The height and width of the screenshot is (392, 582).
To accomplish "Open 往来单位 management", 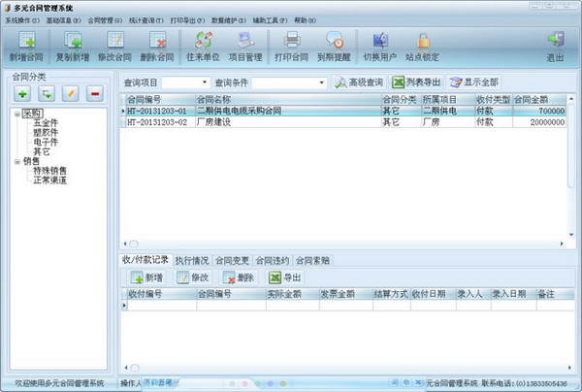I will [x=203, y=47].
